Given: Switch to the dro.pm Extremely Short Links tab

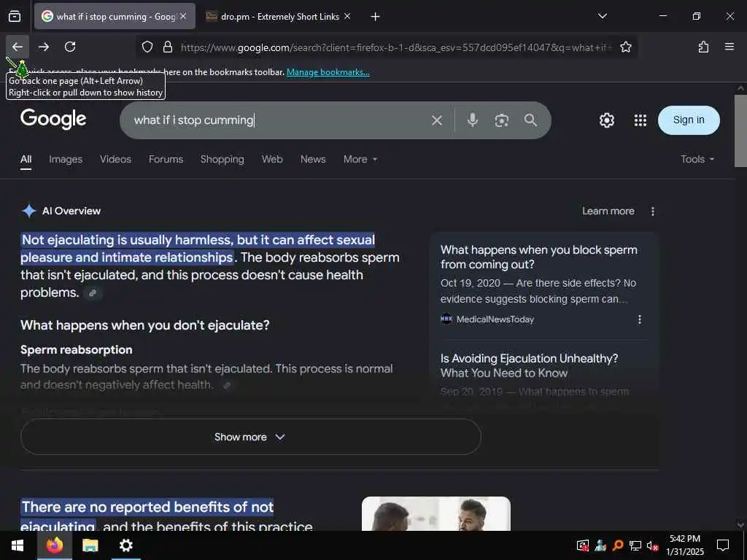Looking at the screenshot, I should (279, 17).
